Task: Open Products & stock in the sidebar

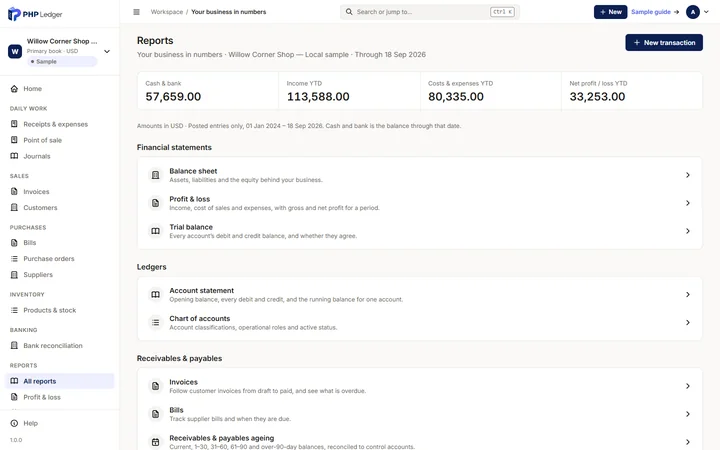Action: [59, 310]
